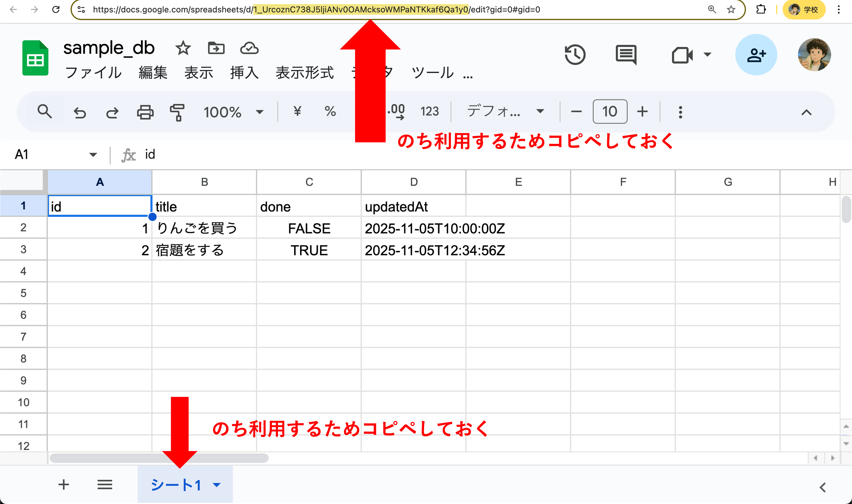852x504 pixels.
Task: Go back in the browser
Action: (13, 10)
